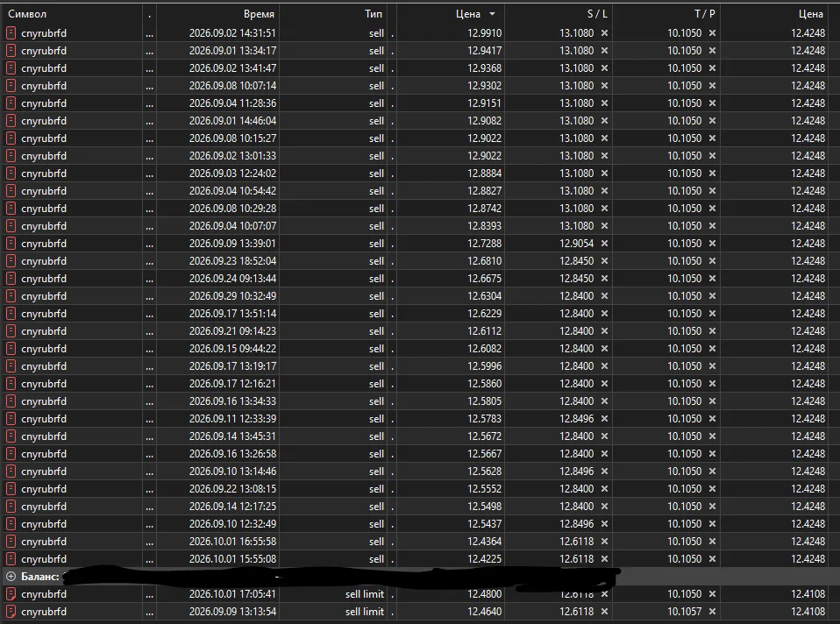
Task: Sort positions by the Время column
Action: point(259,14)
